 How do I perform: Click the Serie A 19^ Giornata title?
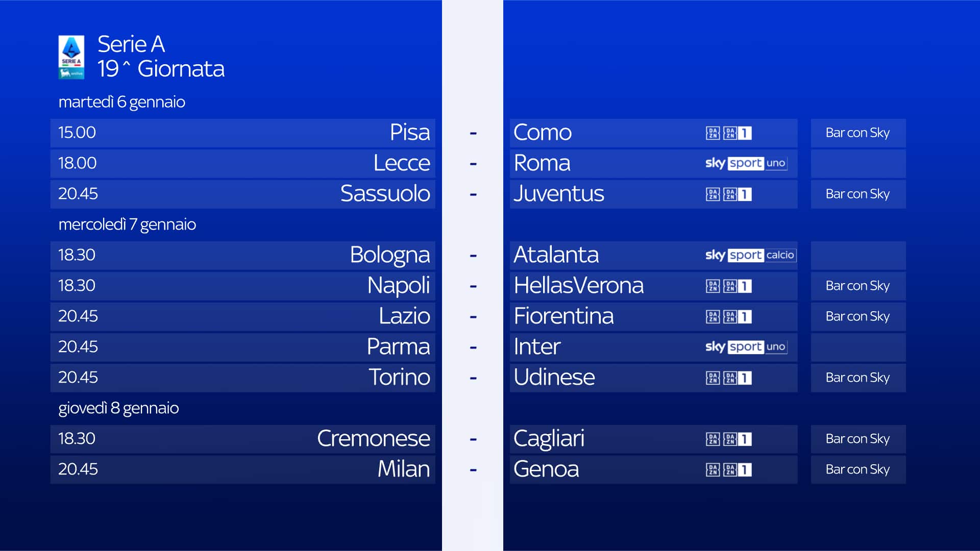161,57
